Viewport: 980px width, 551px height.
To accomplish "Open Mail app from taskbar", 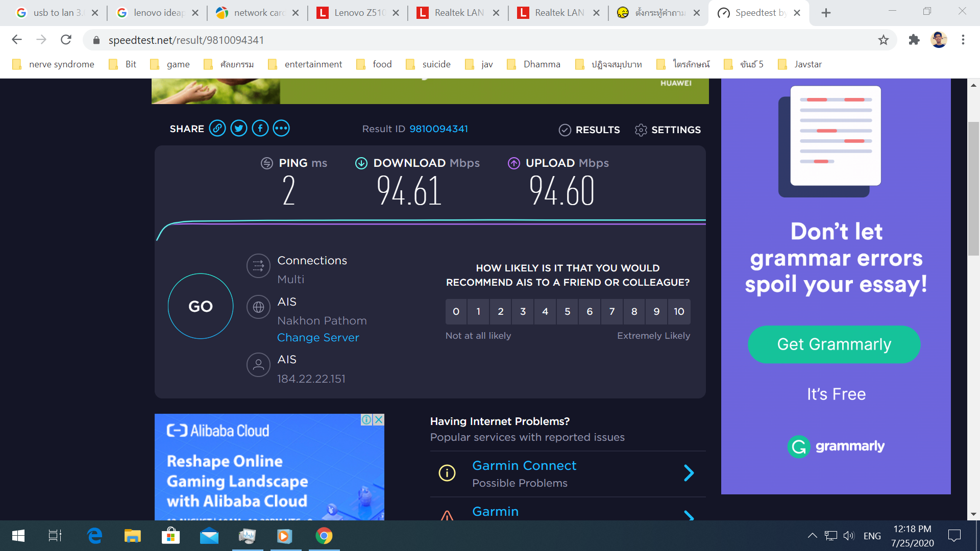I will click(209, 536).
